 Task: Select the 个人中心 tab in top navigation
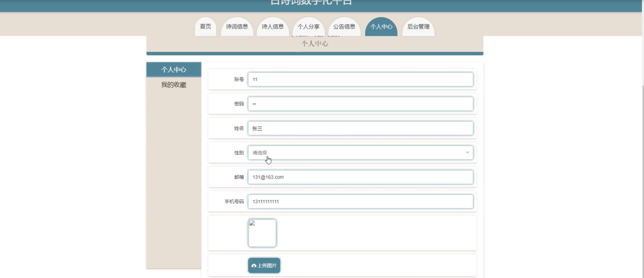click(382, 27)
